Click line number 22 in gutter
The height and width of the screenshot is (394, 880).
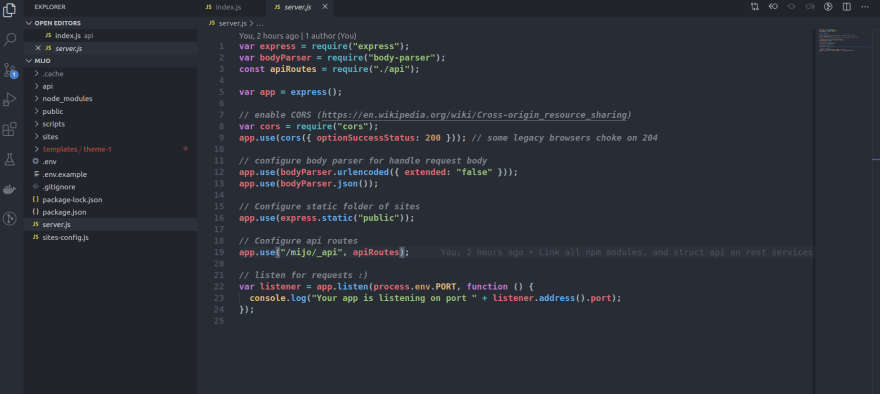[x=219, y=287]
